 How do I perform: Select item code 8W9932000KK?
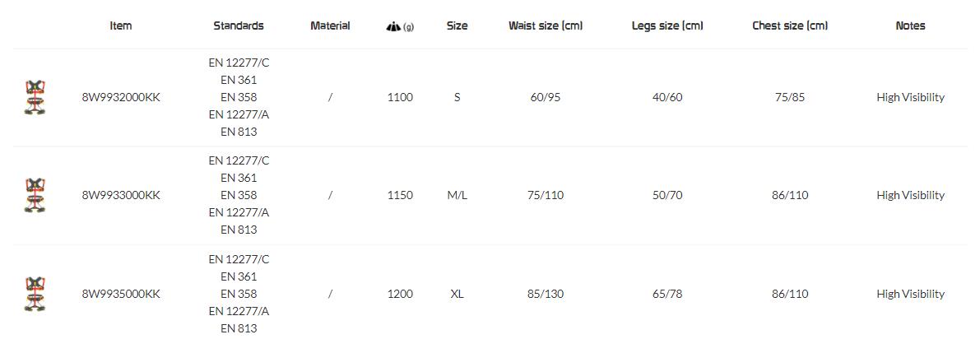121,97
